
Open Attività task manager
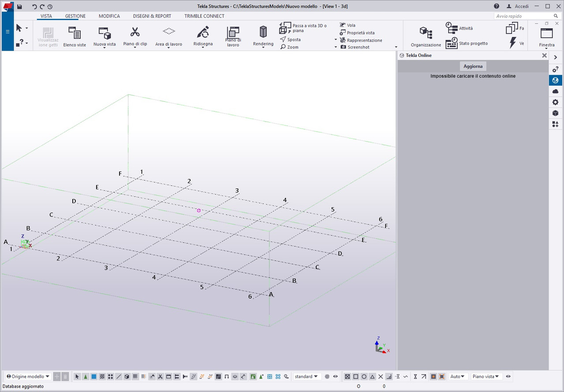(x=459, y=28)
